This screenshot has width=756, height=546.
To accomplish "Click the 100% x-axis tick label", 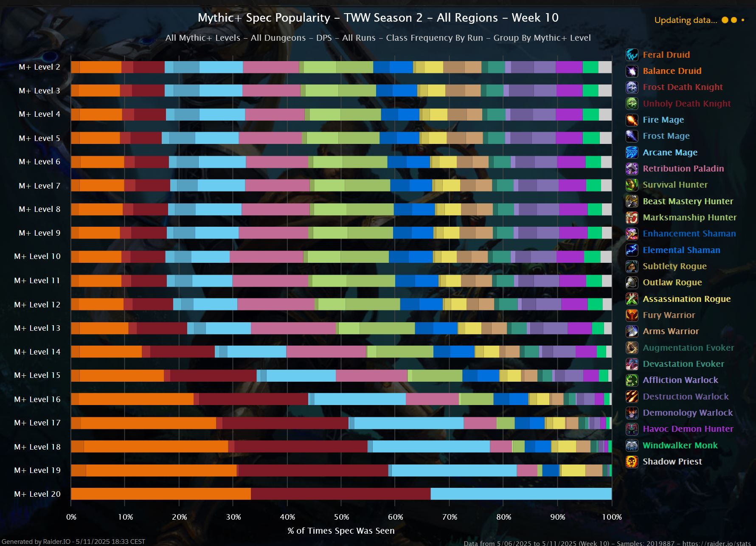I will pos(612,517).
